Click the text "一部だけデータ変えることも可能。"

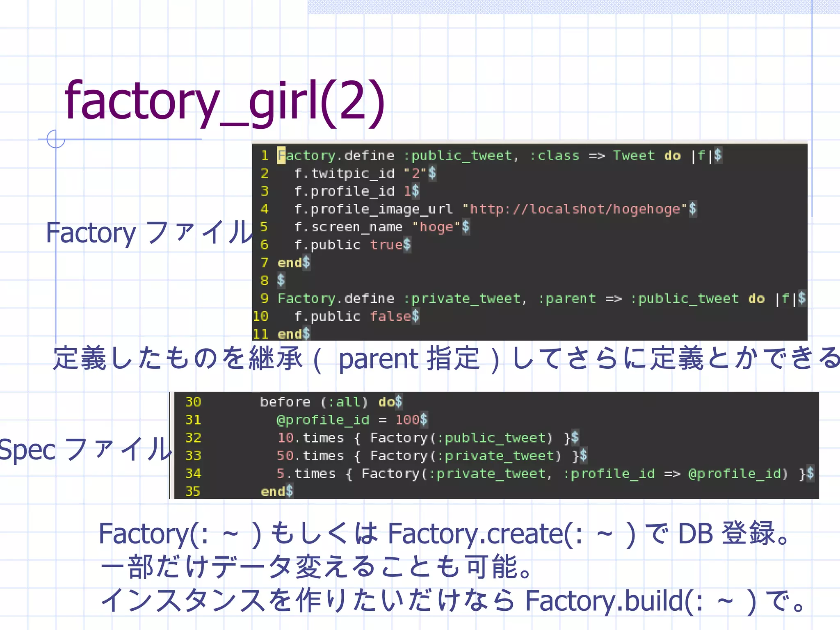316,566
